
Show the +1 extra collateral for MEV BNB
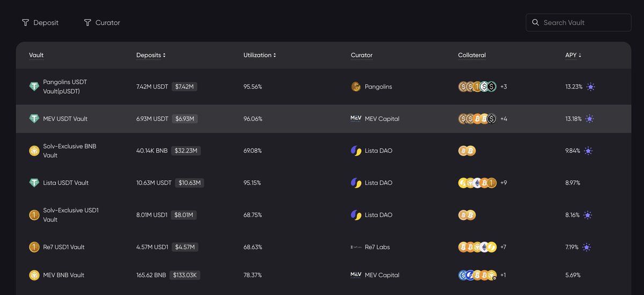tap(503, 275)
